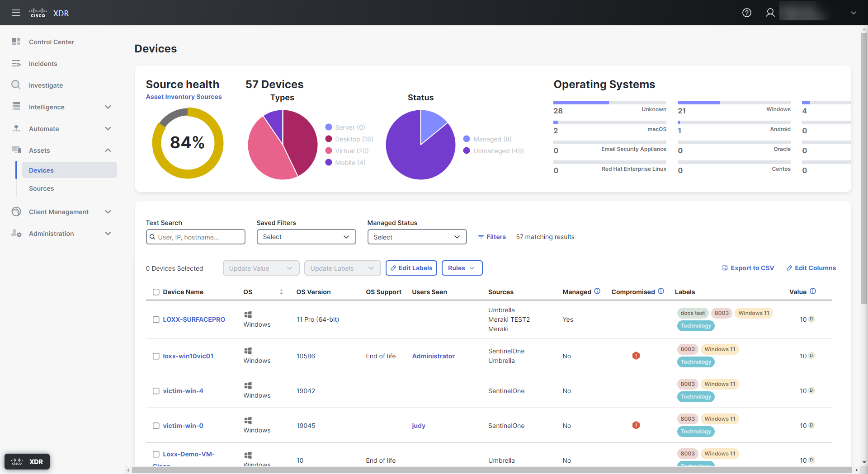Click Export to CSV
Image resolution: width=868 pixels, height=474 pixels.
click(748, 268)
